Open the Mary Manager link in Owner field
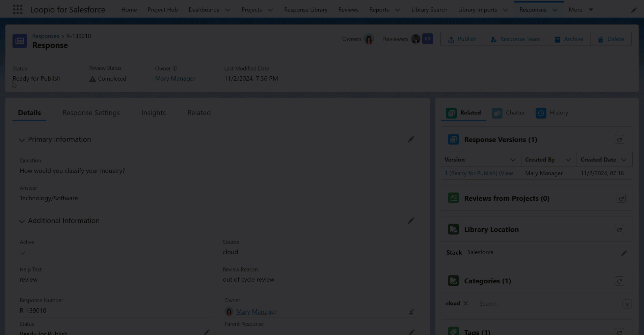 pyautogui.click(x=256, y=312)
